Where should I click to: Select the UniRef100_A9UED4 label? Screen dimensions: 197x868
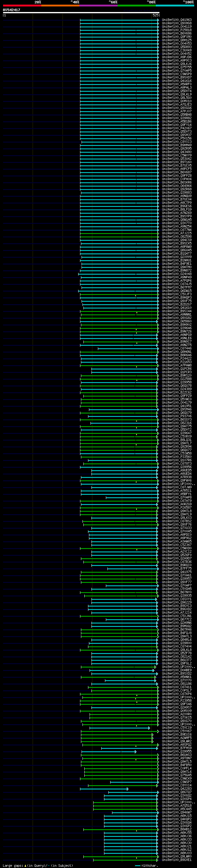tap(177, 474)
